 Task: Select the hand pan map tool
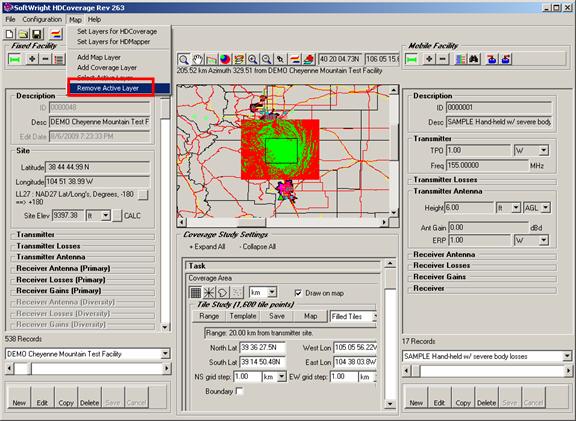point(198,59)
